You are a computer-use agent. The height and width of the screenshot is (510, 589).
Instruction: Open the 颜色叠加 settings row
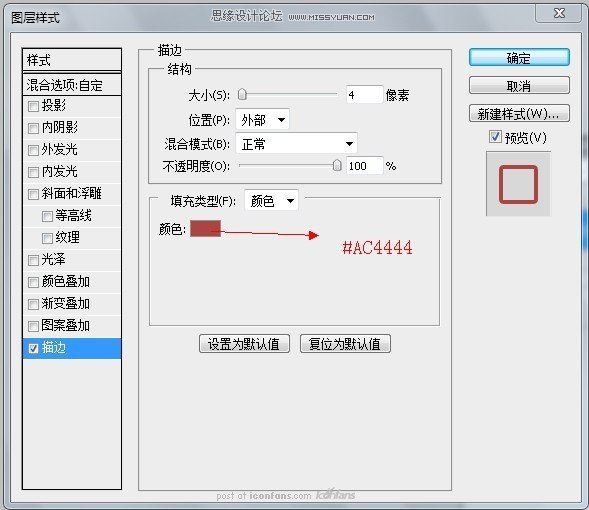pos(72,282)
